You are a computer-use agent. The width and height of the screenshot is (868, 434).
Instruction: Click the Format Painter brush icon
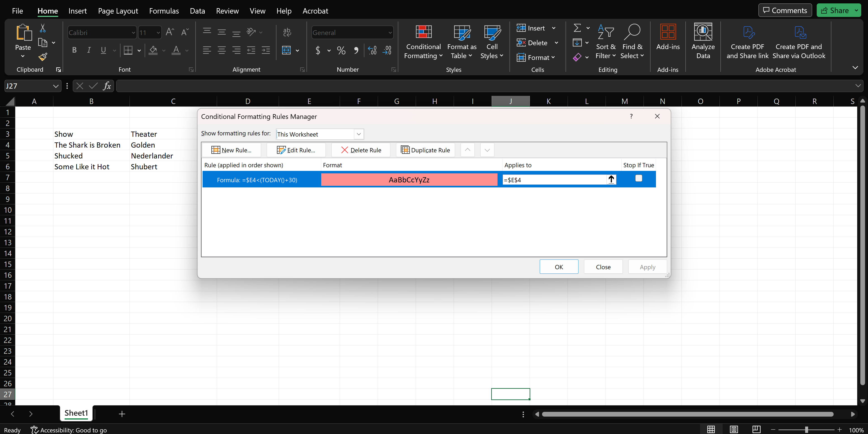click(x=42, y=57)
